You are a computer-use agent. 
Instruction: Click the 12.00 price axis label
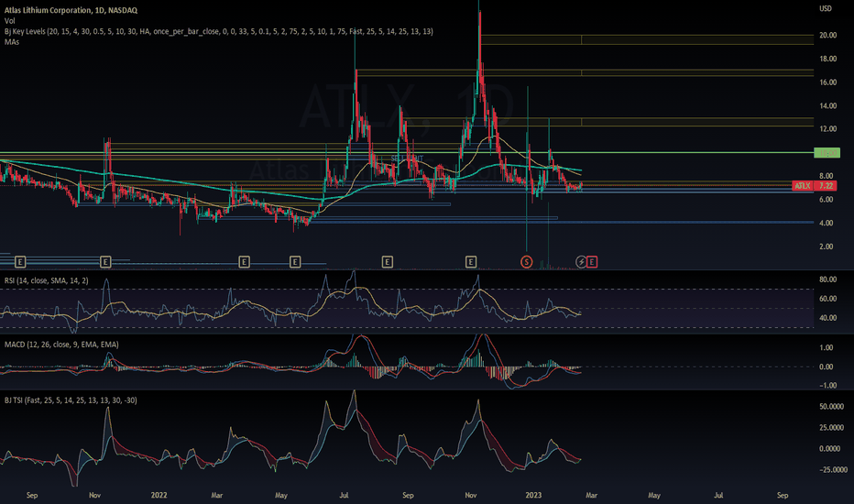click(x=827, y=129)
